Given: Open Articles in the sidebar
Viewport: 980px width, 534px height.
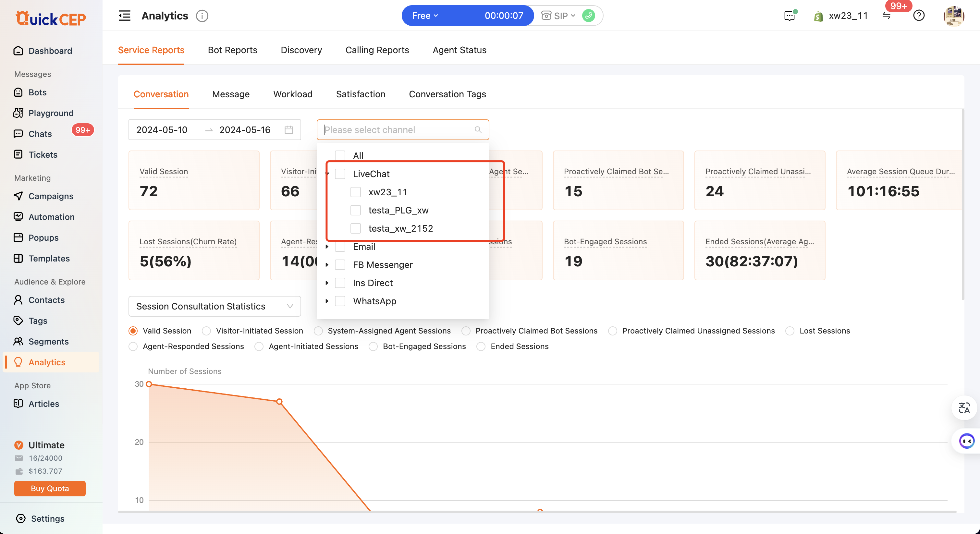Looking at the screenshot, I should click(44, 404).
